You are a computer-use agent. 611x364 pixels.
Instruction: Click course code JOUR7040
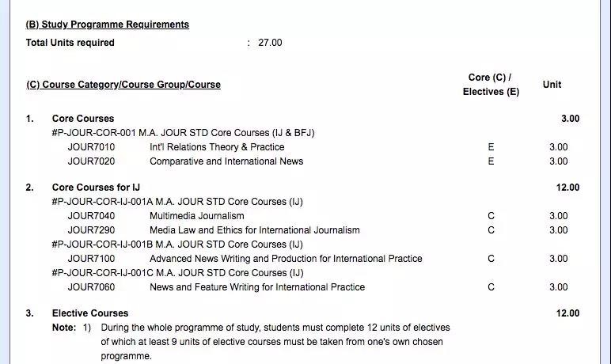tap(91, 216)
